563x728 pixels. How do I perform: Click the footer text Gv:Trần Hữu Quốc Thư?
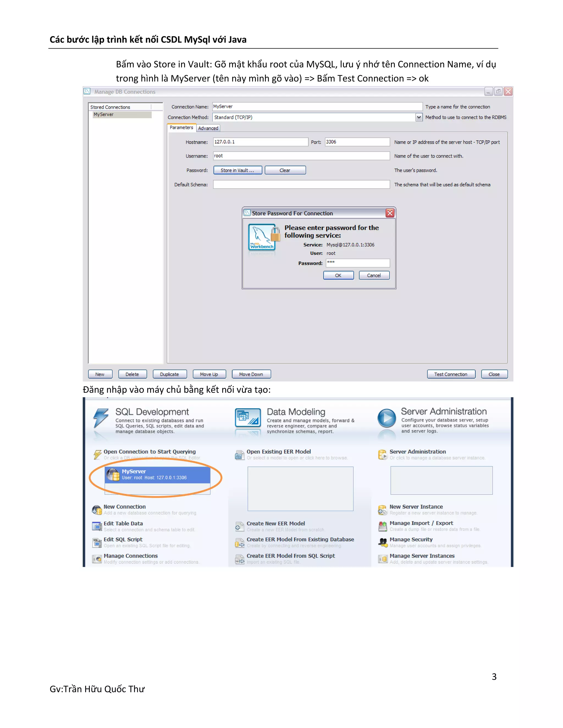tap(97, 689)
